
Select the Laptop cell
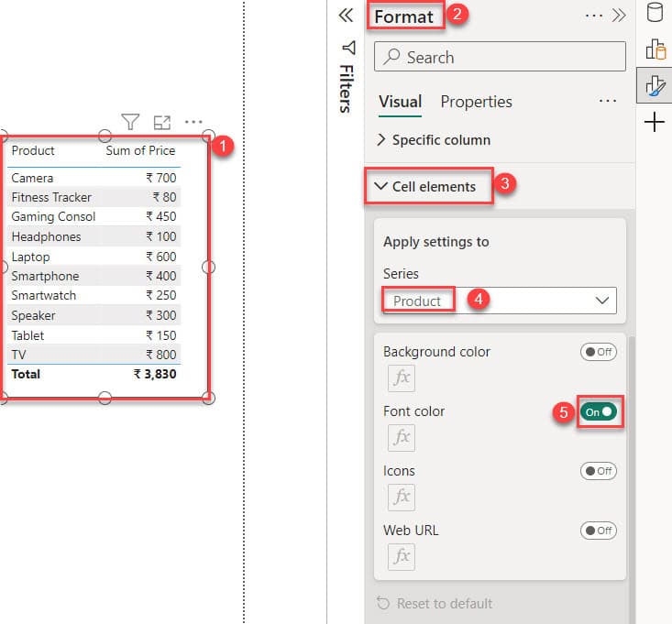tap(30, 257)
